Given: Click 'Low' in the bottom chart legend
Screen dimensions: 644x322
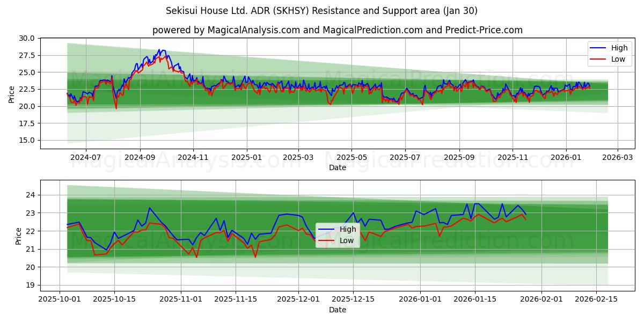Looking at the screenshot, I should coord(346,241).
